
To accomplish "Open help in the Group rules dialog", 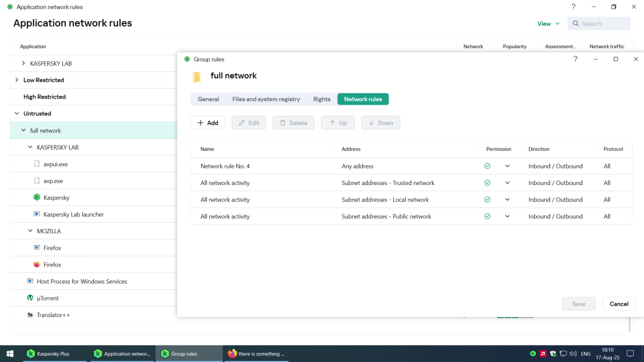I will 576,59.
